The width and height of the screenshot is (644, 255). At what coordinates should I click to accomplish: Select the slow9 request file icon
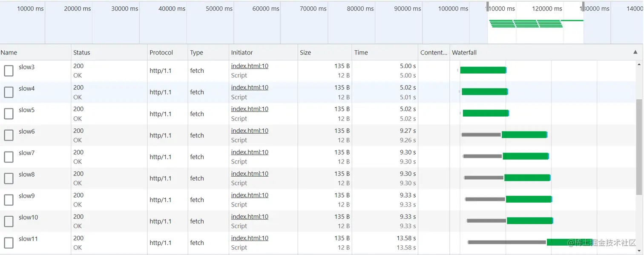click(x=9, y=200)
